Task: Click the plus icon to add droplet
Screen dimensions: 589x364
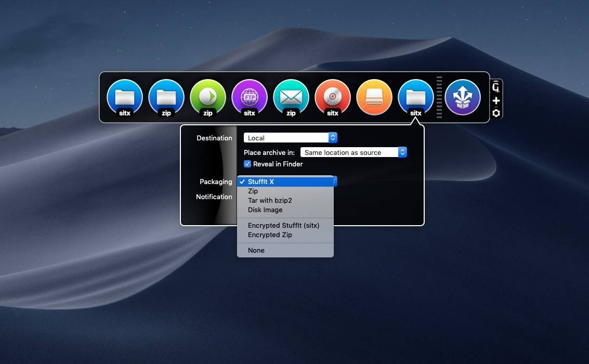Action: 496,100
